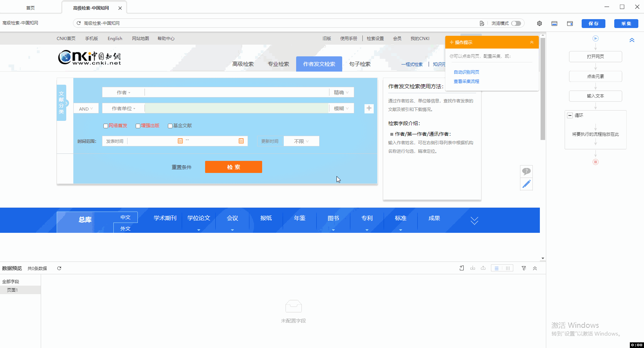The width and height of the screenshot is (644, 348).
Task: Collapse the data preview panel
Action: coord(535,268)
